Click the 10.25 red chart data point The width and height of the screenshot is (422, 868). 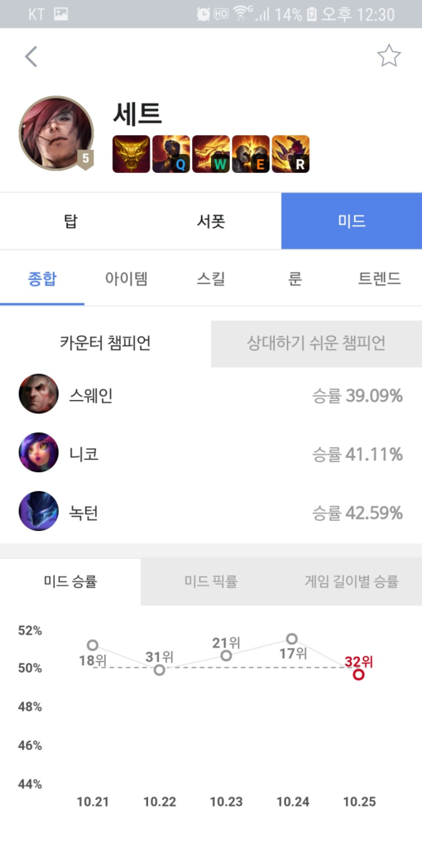(359, 675)
